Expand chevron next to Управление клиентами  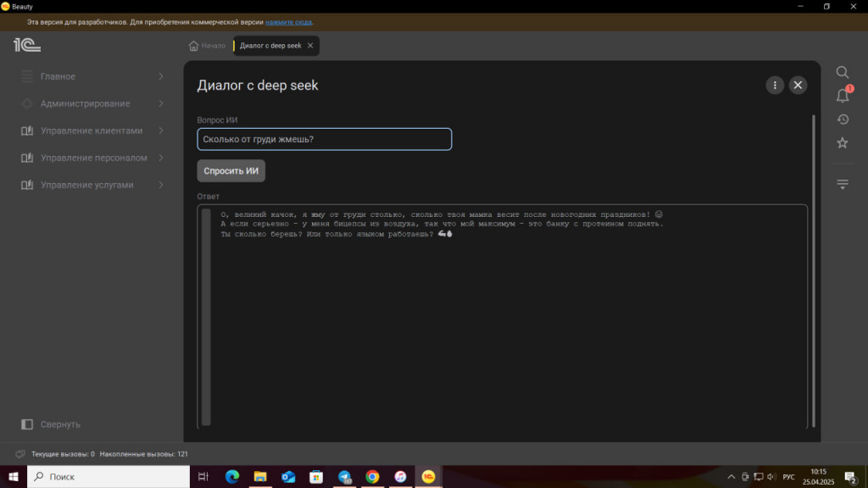tap(161, 130)
